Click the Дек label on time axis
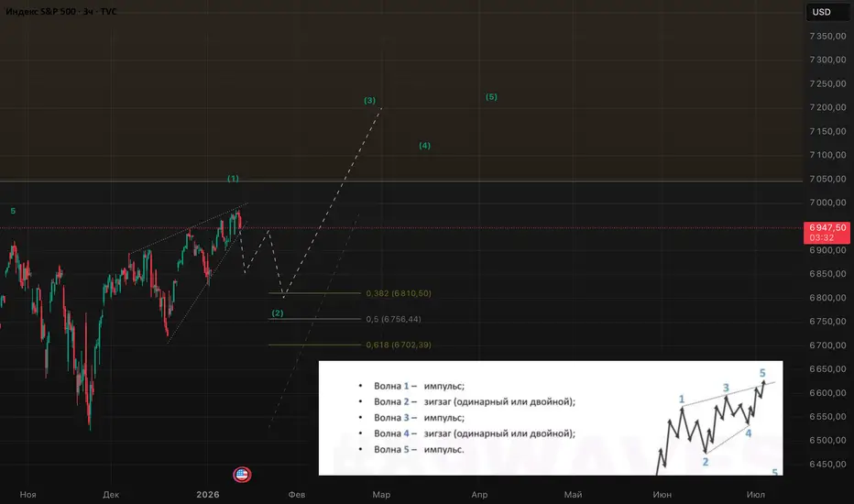The height and width of the screenshot is (504, 854). tap(111, 494)
